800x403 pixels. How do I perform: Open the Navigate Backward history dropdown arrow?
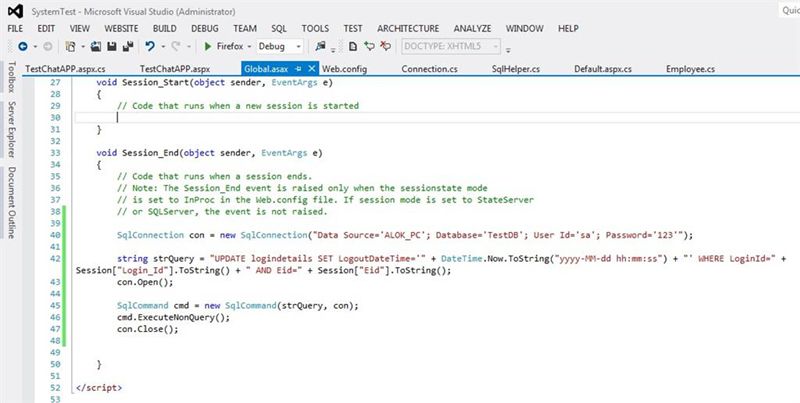35,46
